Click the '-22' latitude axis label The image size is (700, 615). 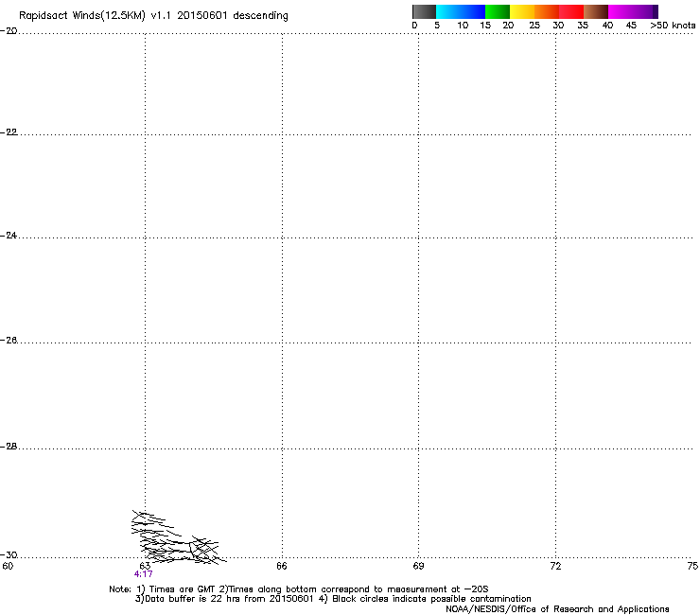tap(9, 132)
